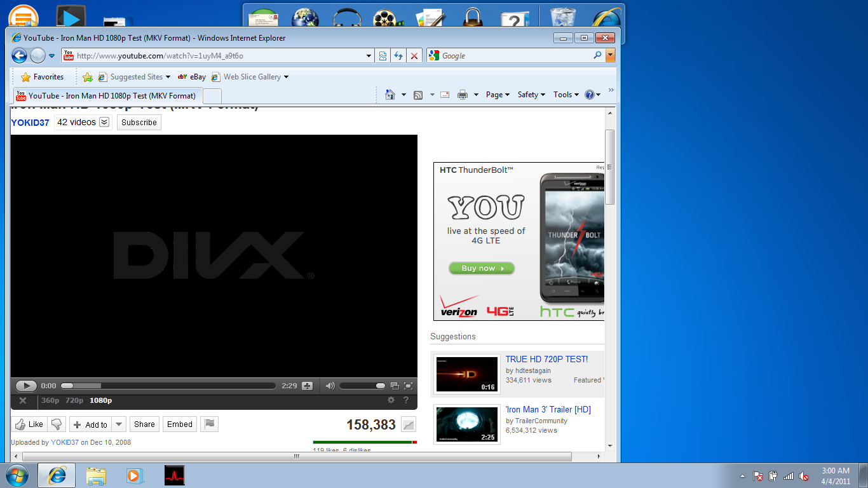Screen dimensions: 868x488
Task: Open the recent pages dropdown arrow
Action: point(52,56)
